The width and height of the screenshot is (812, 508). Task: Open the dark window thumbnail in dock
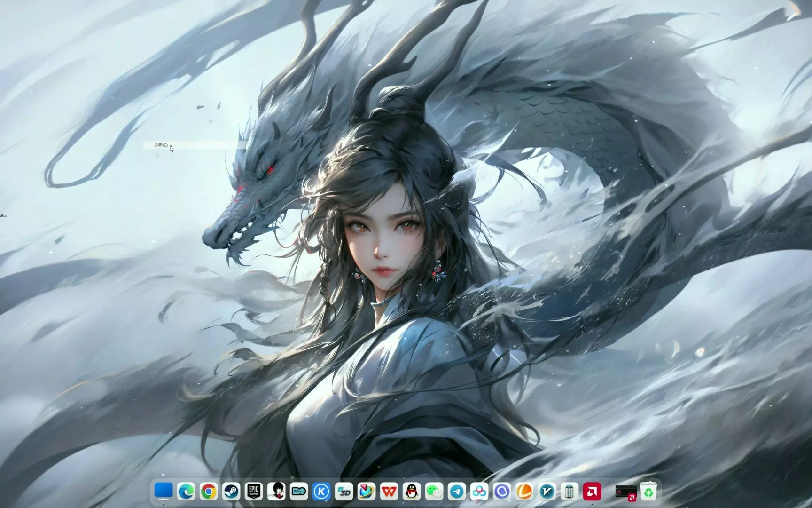[x=626, y=492]
